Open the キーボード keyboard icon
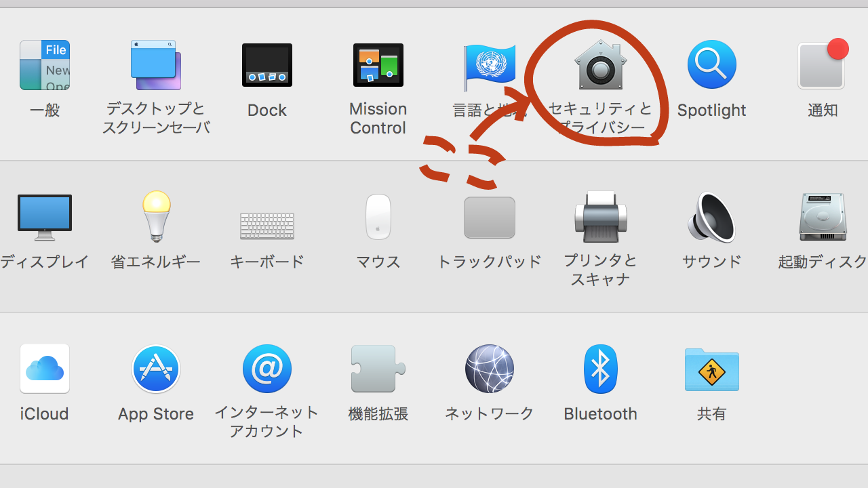This screenshot has height=488, width=868. point(267,226)
